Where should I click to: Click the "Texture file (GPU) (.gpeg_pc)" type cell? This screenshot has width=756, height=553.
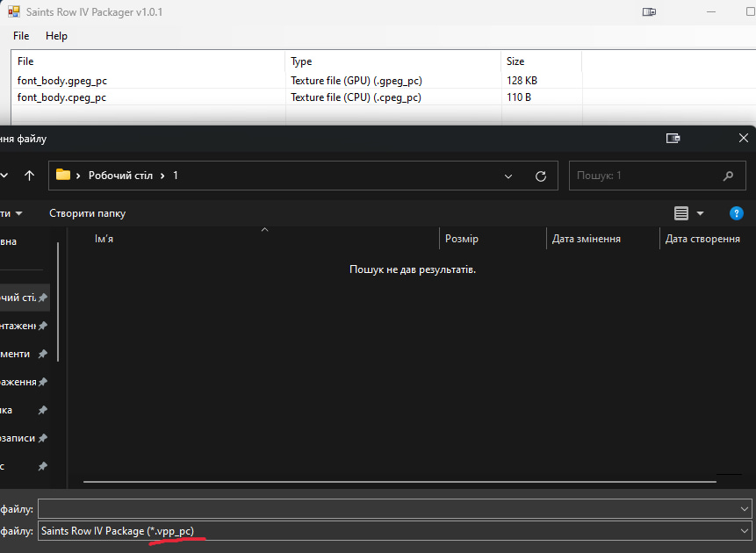(356, 81)
